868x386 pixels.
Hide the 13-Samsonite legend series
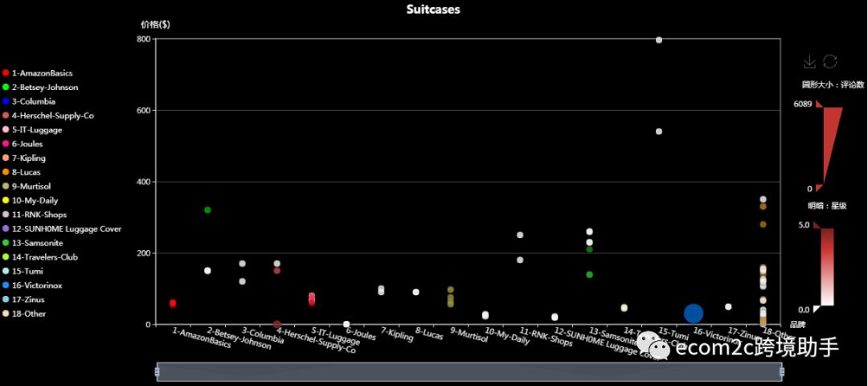pos(33,243)
